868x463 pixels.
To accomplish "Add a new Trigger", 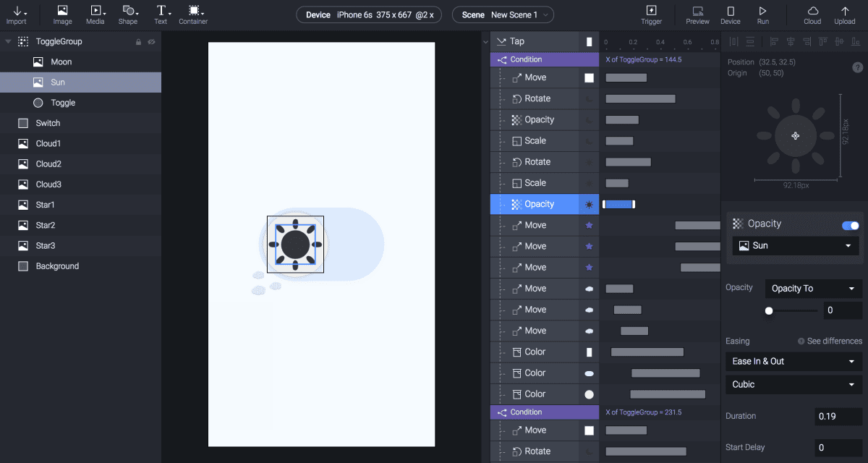I will pyautogui.click(x=651, y=14).
